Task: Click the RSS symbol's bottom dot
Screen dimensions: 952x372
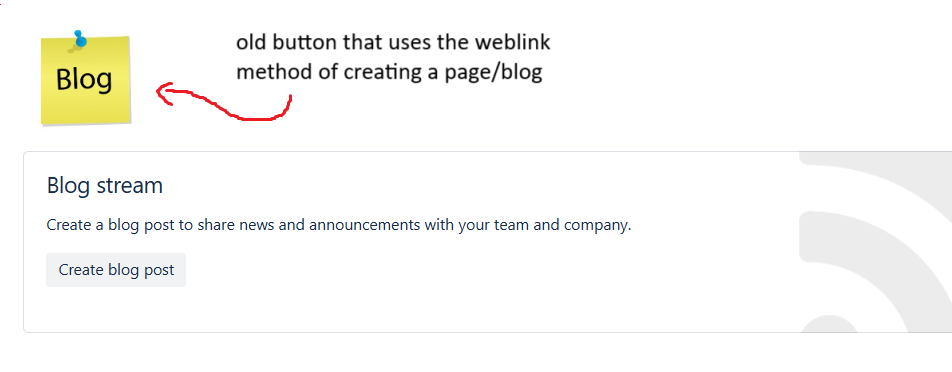Action: click(x=827, y=324)
